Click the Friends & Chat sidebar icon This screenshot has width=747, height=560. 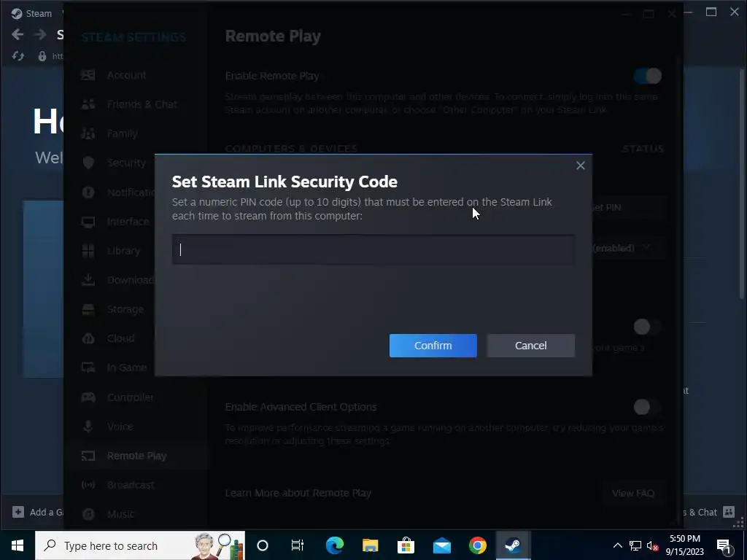point(88,104)
